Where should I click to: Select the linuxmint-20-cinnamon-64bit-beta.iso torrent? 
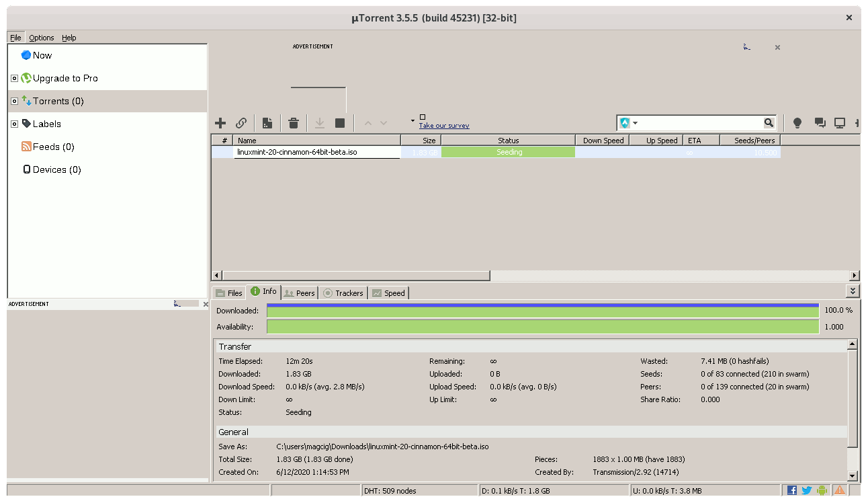tap(317, 152)
